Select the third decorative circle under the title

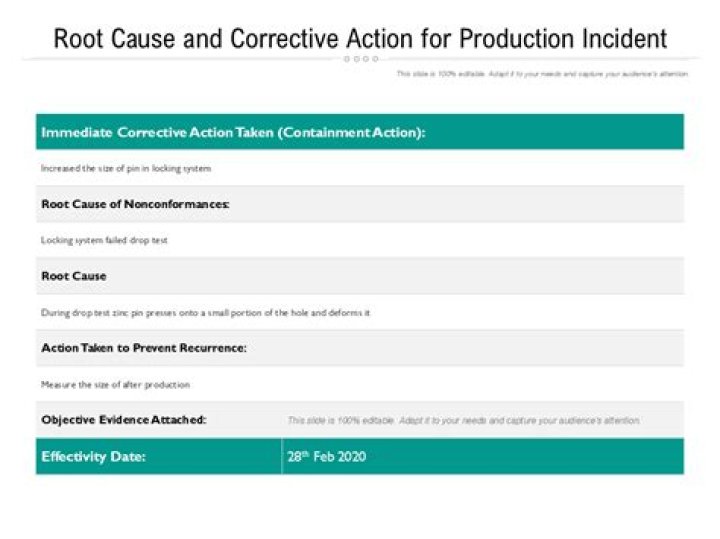[366, 59]
